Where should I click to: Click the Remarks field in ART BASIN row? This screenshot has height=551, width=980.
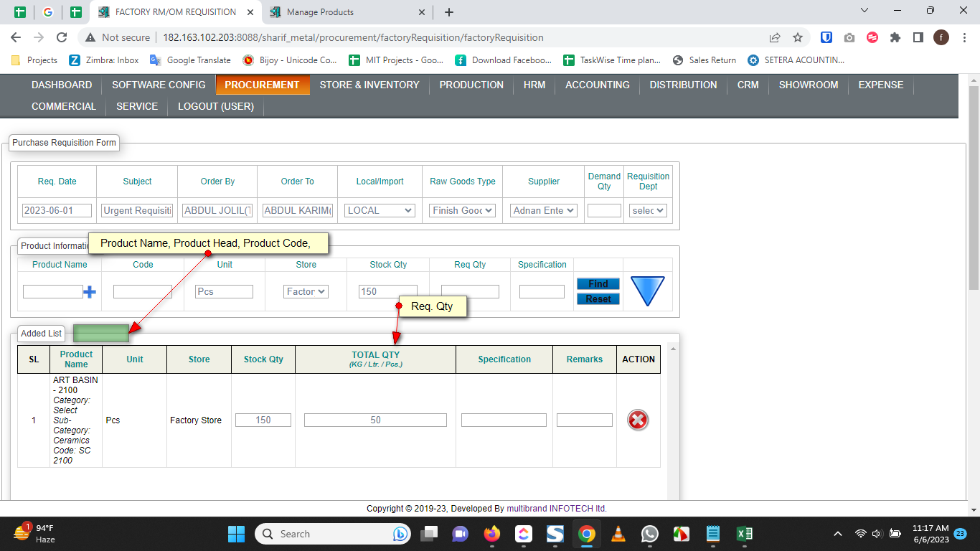click(x=585, y=420)
